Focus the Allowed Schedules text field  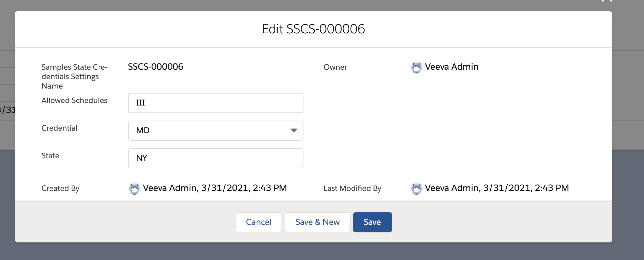point(216,103)
